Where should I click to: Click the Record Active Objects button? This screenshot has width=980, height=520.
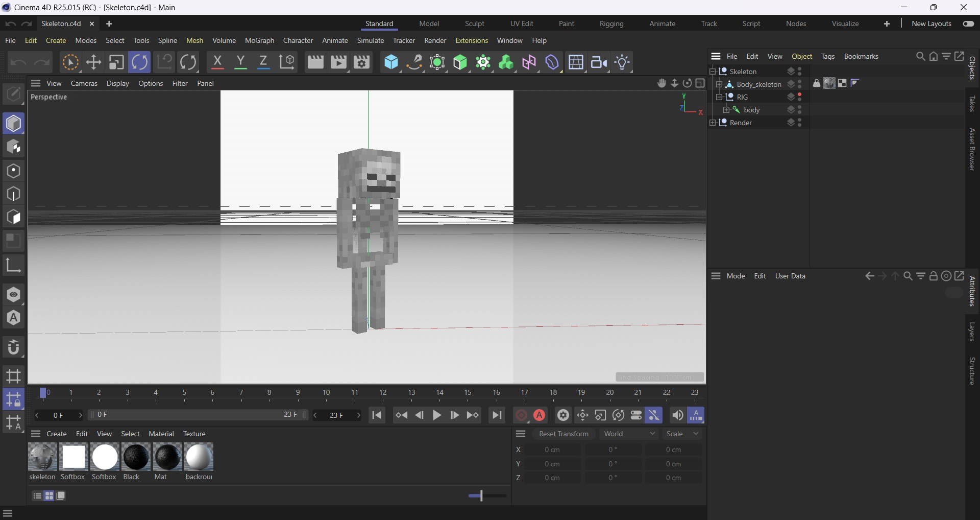click(x=521, y=415)
